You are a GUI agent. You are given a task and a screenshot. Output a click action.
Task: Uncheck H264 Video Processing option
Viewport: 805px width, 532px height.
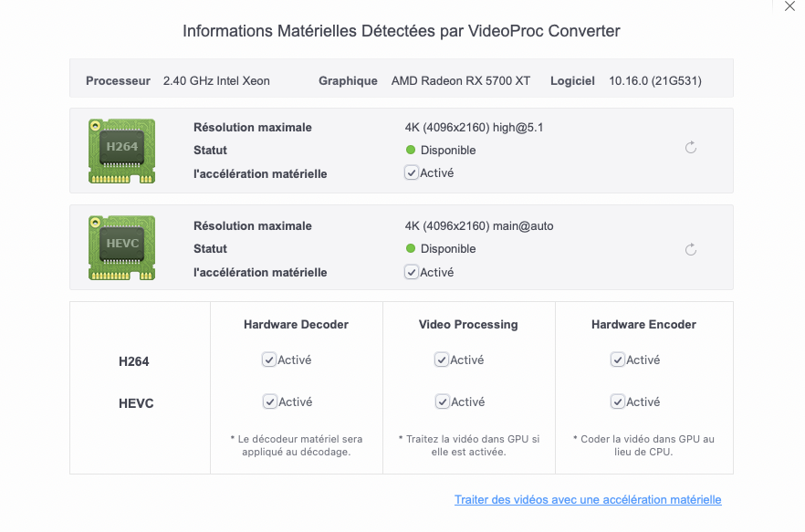click(442, 360)
